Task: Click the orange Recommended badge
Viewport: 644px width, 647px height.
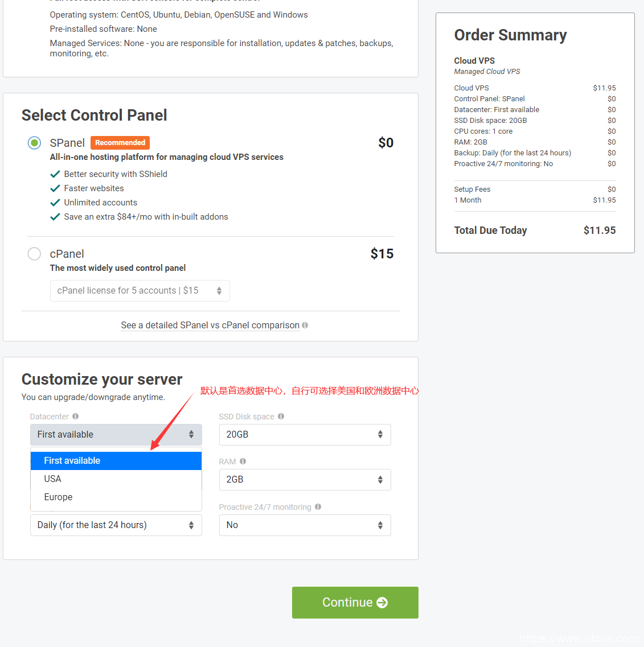Action: tap(120, 143)
